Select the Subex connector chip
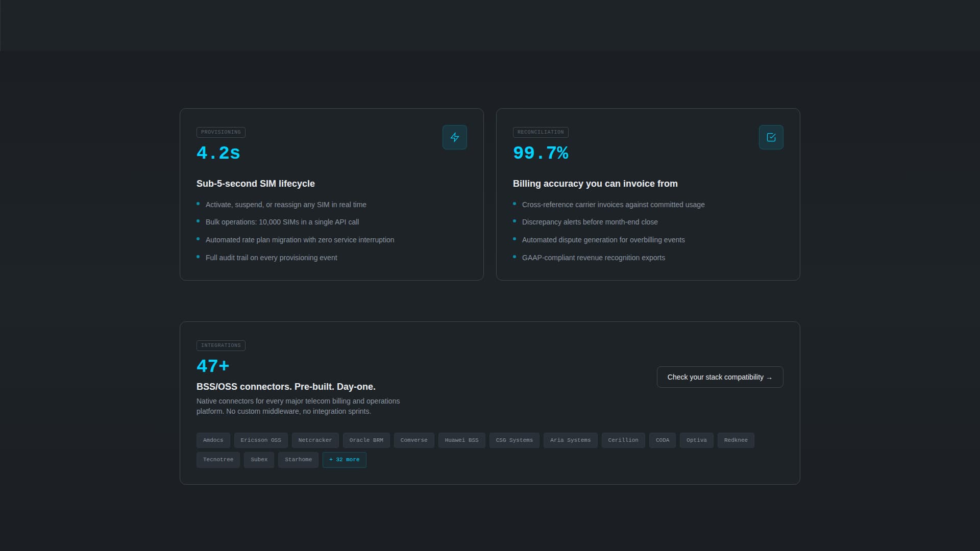 [259, 460]
